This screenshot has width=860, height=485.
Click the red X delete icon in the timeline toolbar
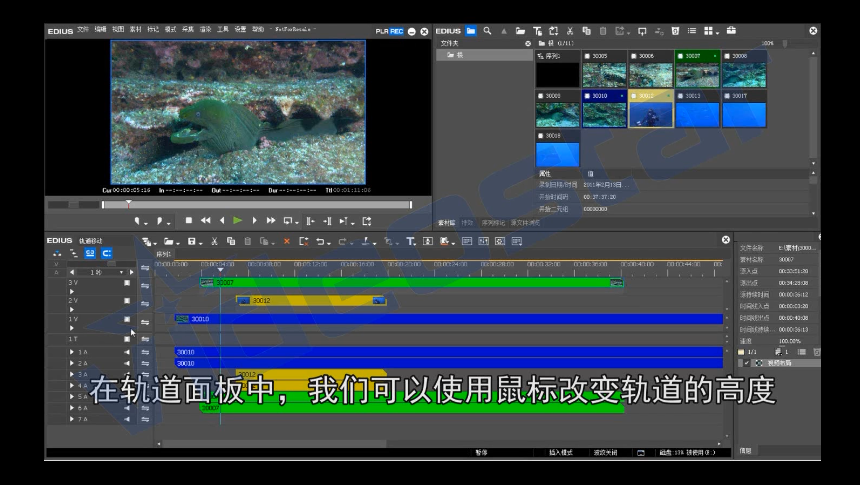286,241
